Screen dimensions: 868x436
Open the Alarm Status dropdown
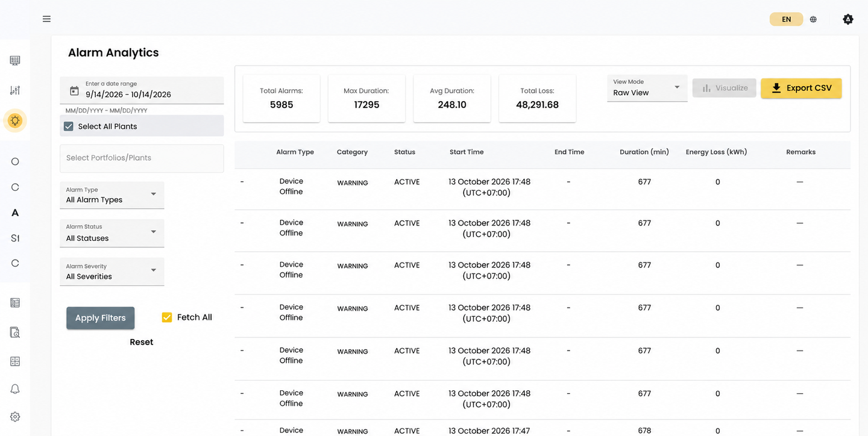(x=112, y=233)
